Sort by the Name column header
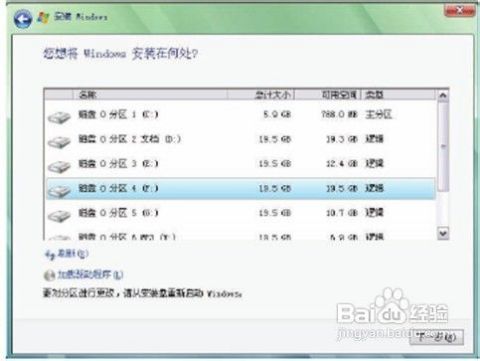 [x=150, y=95]
